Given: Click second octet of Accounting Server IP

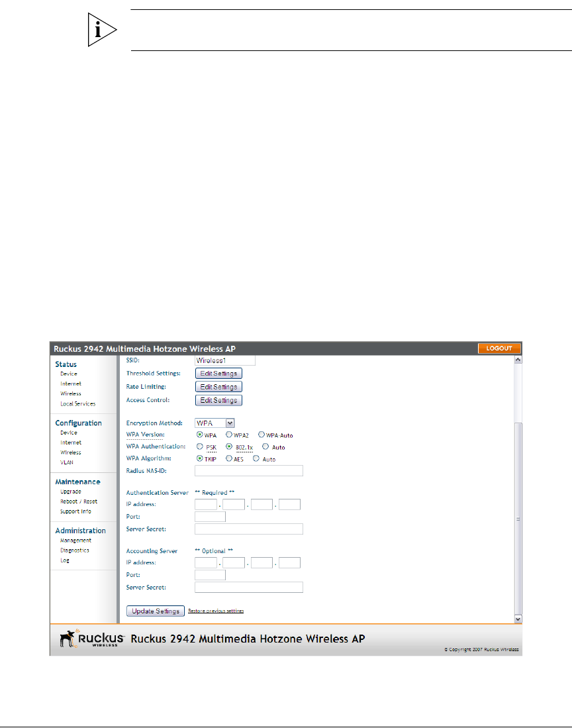Looking at the screenshot, I should point(234,562).
